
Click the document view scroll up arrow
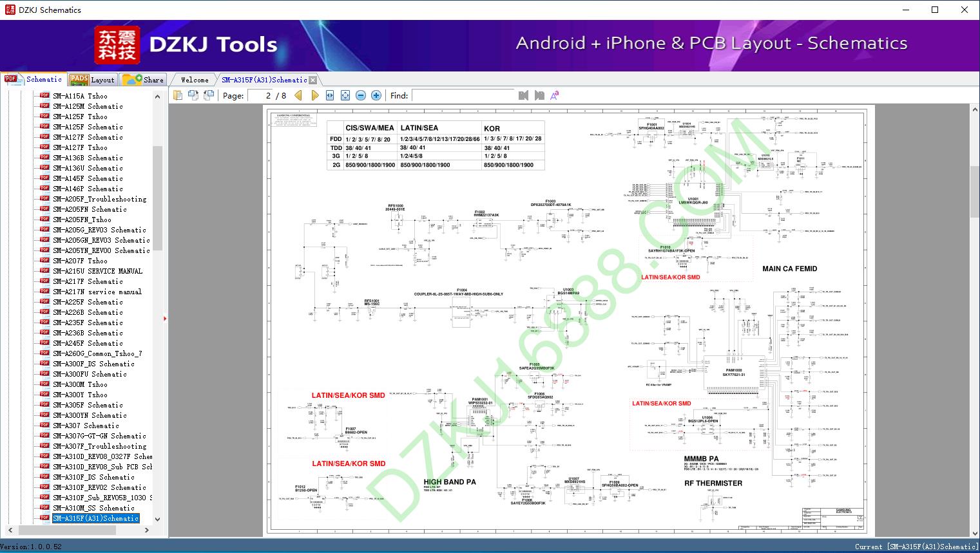(x=974, y=111)
